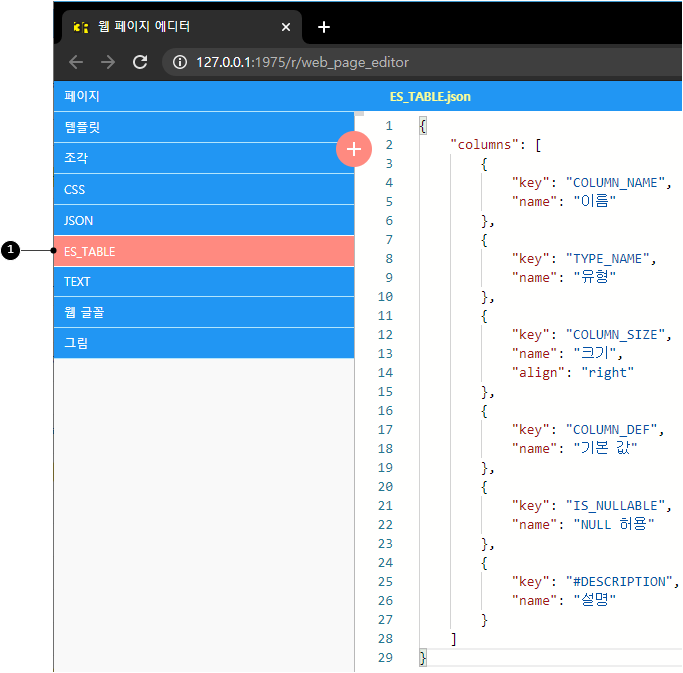
Task: Click the "IS_NULLABLE" value
Action: pos(615,506)
